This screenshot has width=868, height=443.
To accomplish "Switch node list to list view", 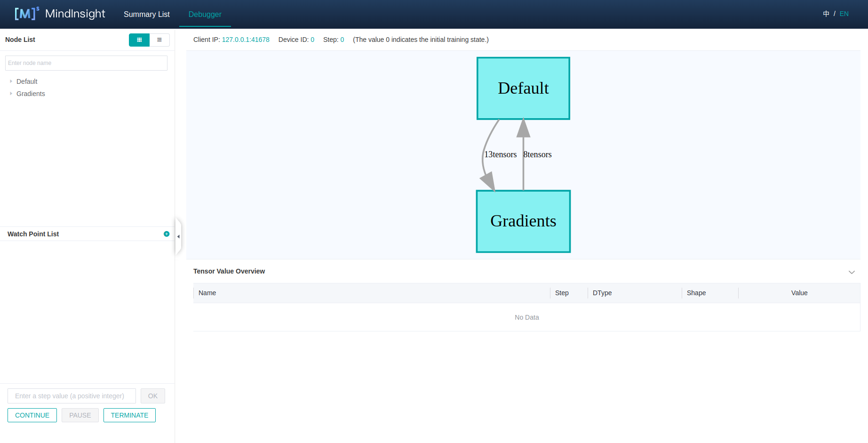I will click(x=159, y=40).
